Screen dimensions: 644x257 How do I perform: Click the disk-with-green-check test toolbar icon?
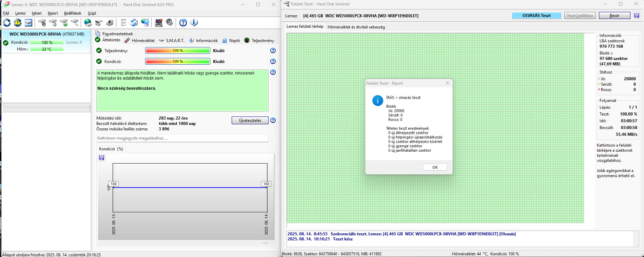64,23
